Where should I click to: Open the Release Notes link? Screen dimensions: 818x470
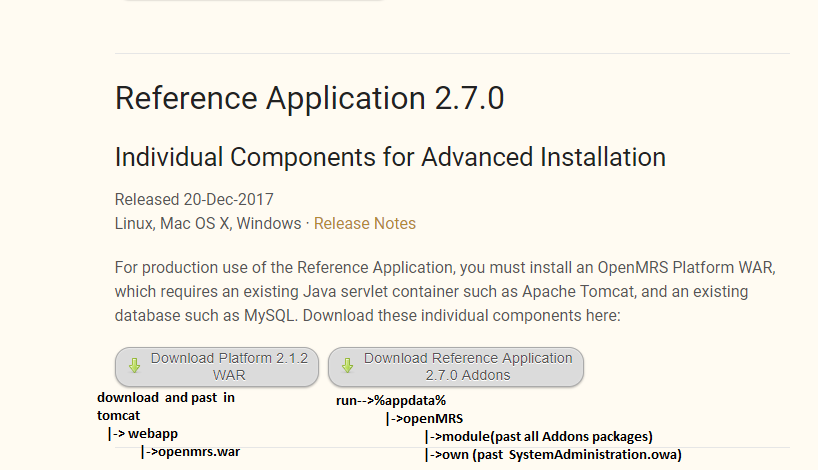pyautogui.click(x=365, y=223)
